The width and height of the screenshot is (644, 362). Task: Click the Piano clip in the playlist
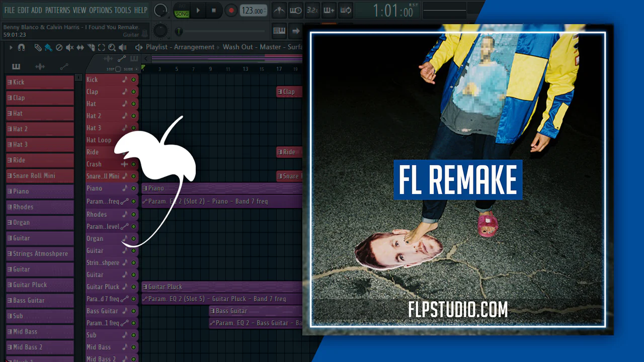pyautogui.click(x=222, y=188)
